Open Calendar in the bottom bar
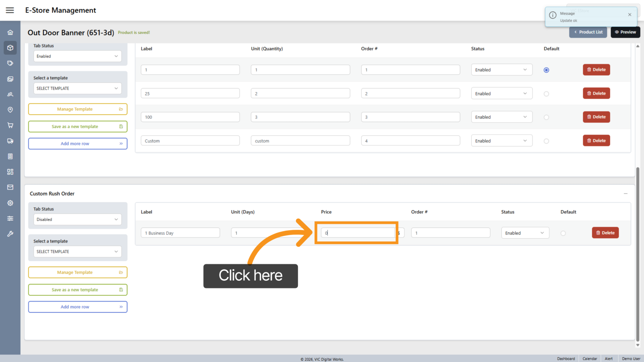644x362 pixels. [x=590, y=359]
